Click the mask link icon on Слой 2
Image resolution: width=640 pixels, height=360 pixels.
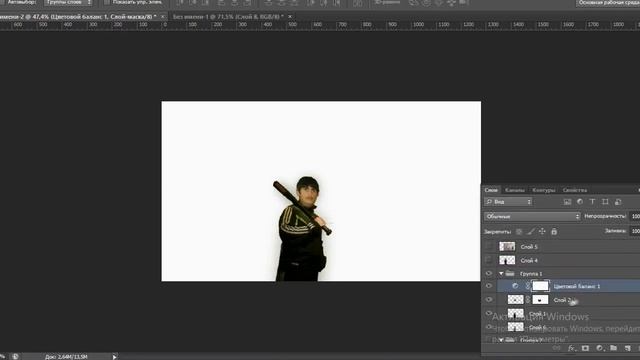(x=528, y=300)
